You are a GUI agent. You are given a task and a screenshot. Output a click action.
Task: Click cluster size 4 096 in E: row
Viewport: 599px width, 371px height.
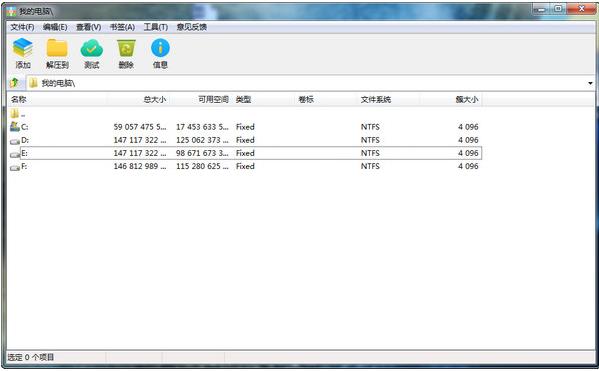click(468, 153)
